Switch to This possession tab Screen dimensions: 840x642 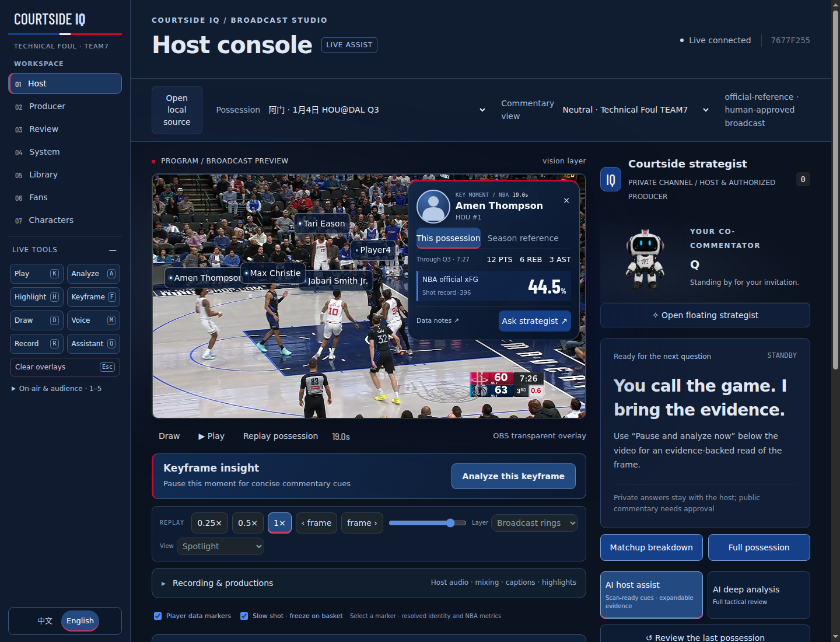[448, 238]
